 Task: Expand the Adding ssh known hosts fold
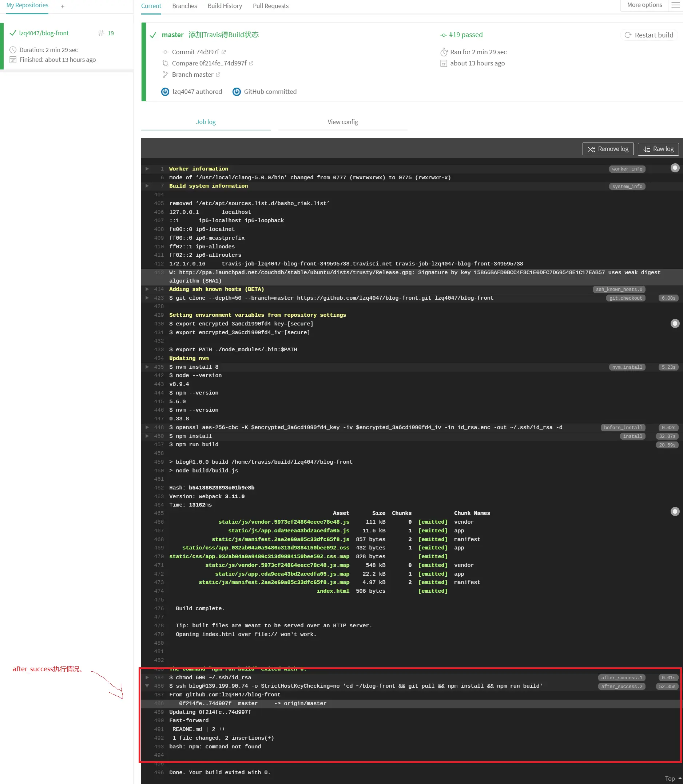[147, 289]
